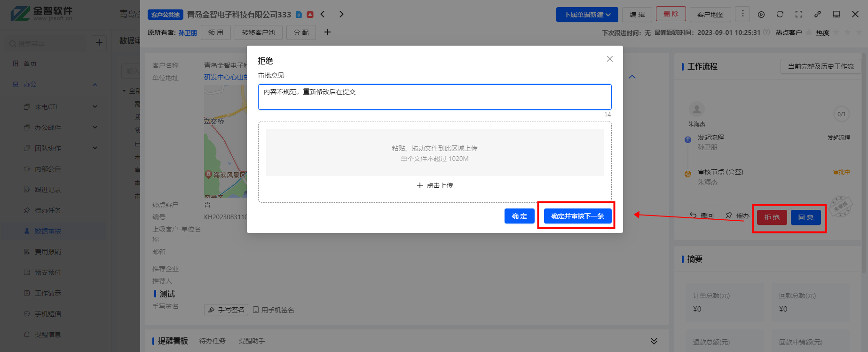Click the 编辑 edit button
Viewport: 868px width, 352px height.
[x=637, y=15]
